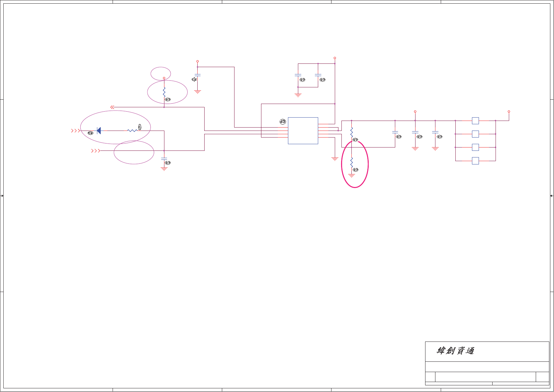Select upper divider resistor just above the pink ellipse
This screenshot has width=554, height=392.
coord(352,132)
